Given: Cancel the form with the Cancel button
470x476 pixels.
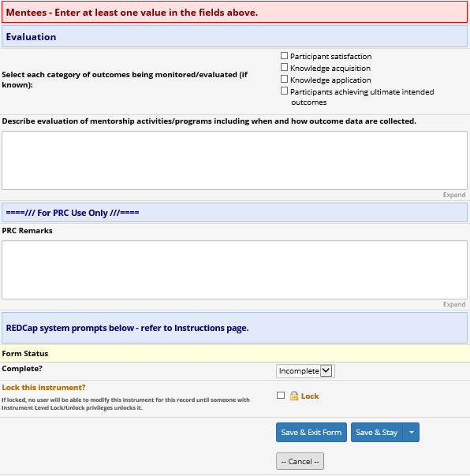Looking at the screenshot, I should click(300, 461).
